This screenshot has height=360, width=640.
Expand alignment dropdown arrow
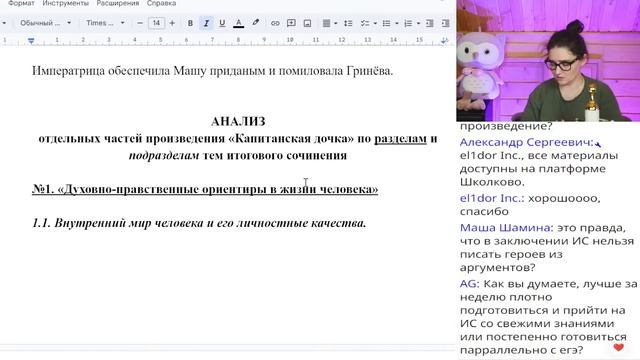(336, 23)
